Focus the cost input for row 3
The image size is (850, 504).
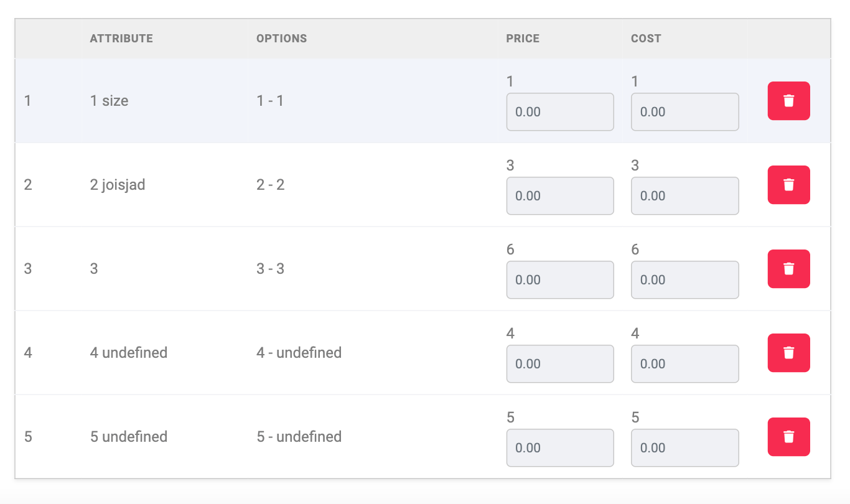pos(684,280)
